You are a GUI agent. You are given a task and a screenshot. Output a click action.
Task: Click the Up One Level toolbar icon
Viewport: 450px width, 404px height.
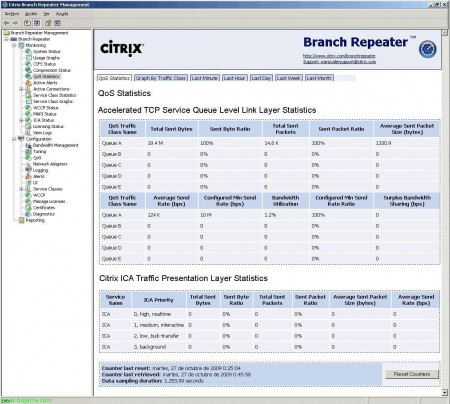27,23
